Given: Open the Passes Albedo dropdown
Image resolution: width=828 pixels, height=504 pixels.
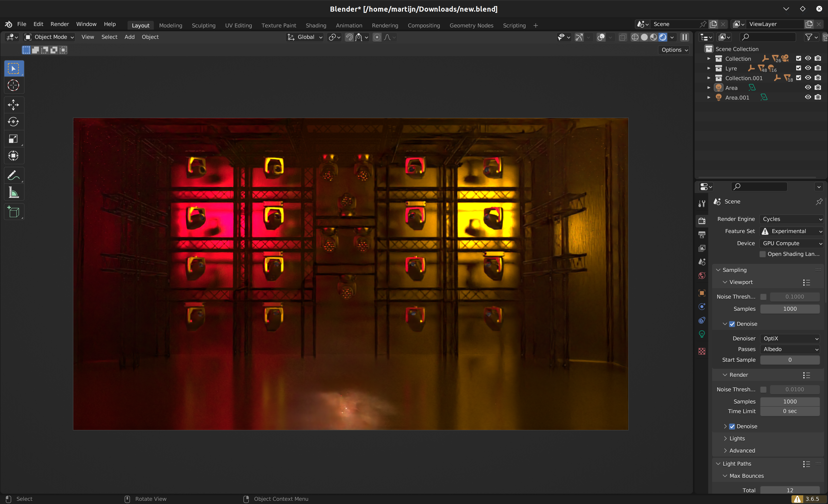Looking at the screenshot, I should pos(790,349).
